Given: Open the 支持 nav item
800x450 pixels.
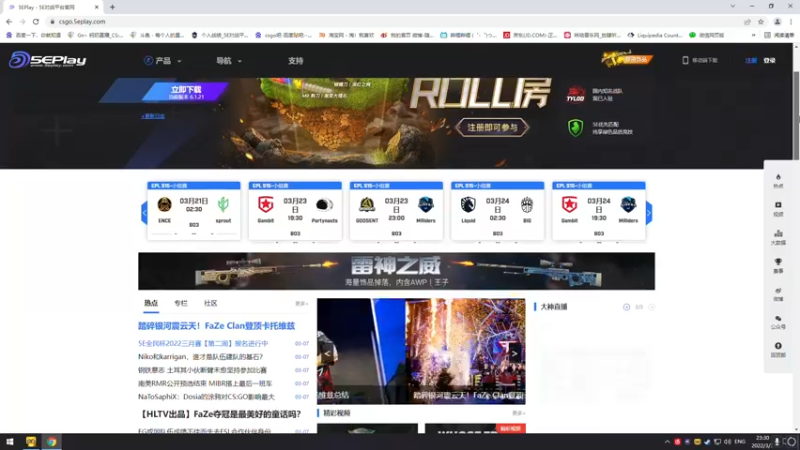Looking at the screenshot, I should click(x=295, y=61).
